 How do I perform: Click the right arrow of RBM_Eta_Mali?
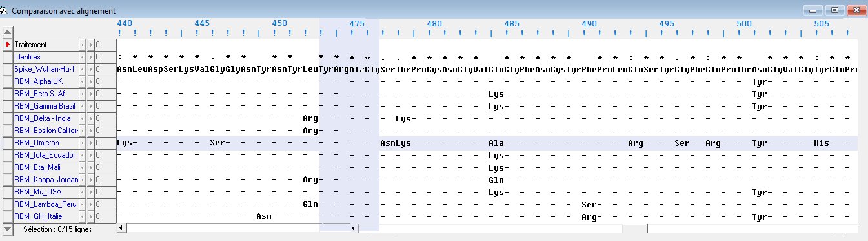[90, 167]
